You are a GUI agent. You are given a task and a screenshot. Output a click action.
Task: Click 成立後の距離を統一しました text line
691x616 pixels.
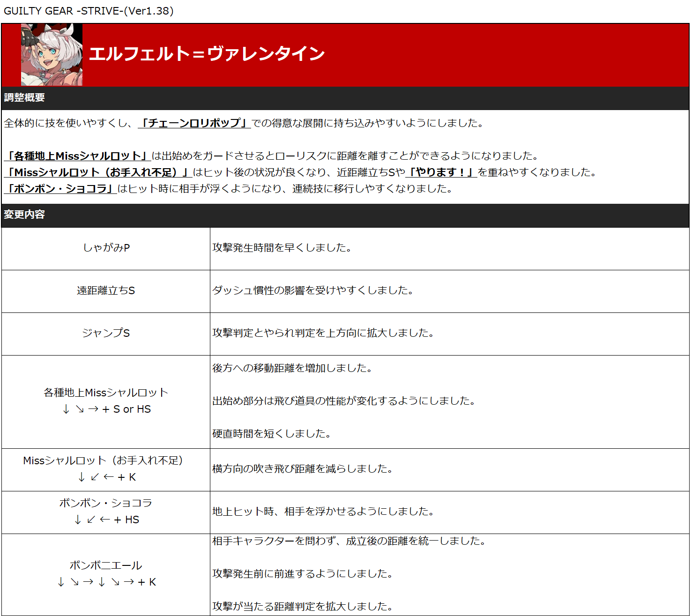pos(349,541)
